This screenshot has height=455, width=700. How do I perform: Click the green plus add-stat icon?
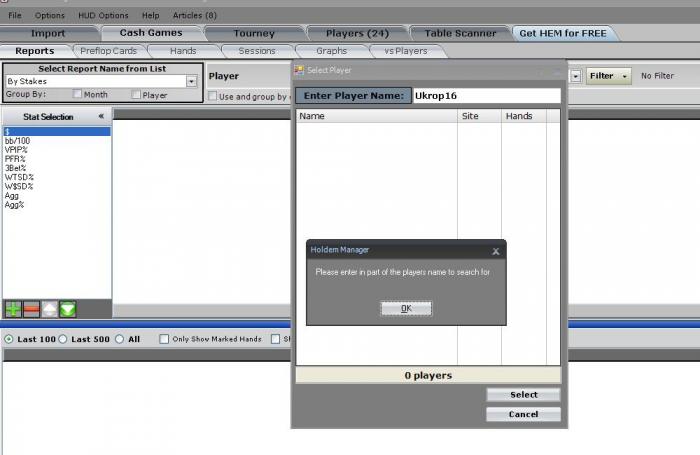pos(13,309)
